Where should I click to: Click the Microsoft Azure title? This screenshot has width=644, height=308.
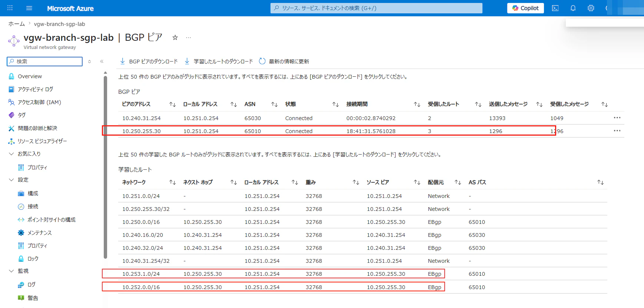pos(70,8)
